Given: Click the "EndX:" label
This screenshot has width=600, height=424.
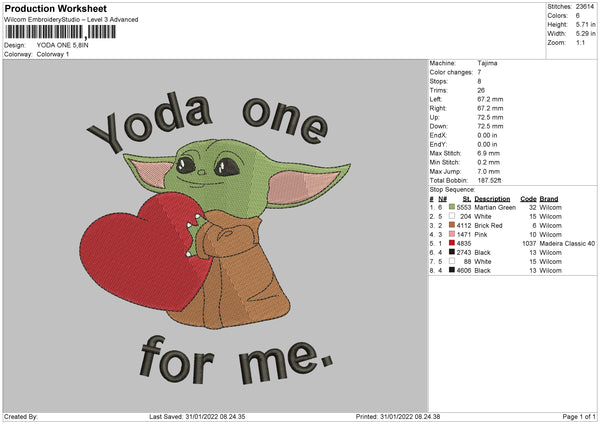Looking at the screenshot, I should click(438, 135).
